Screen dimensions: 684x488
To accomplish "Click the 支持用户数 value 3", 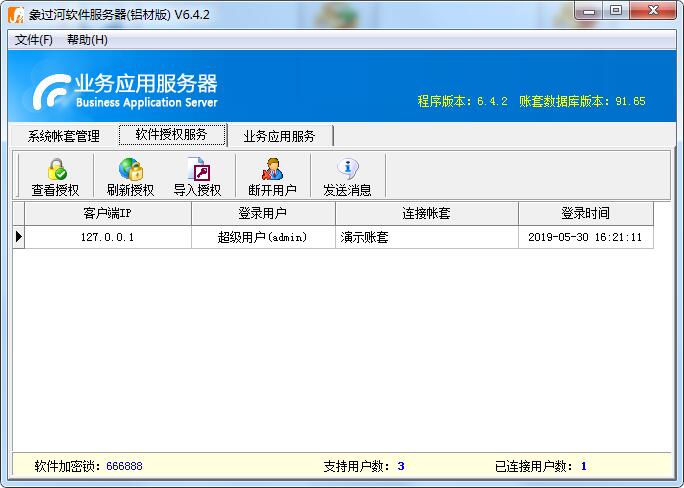I will [401, 466].
